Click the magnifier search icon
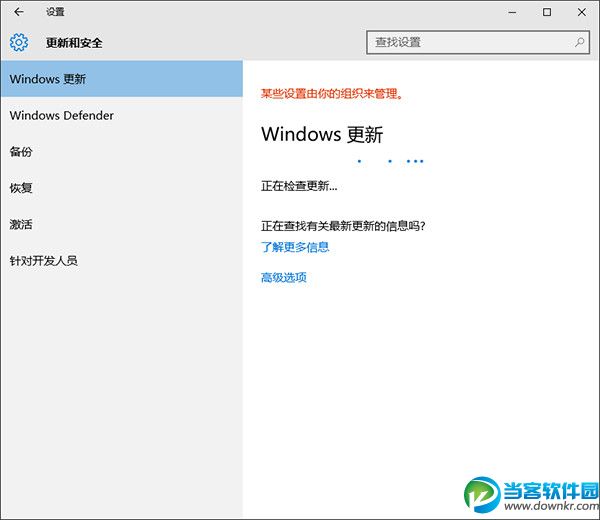Viewport: 600px width, 520px height. click(579, 42)
